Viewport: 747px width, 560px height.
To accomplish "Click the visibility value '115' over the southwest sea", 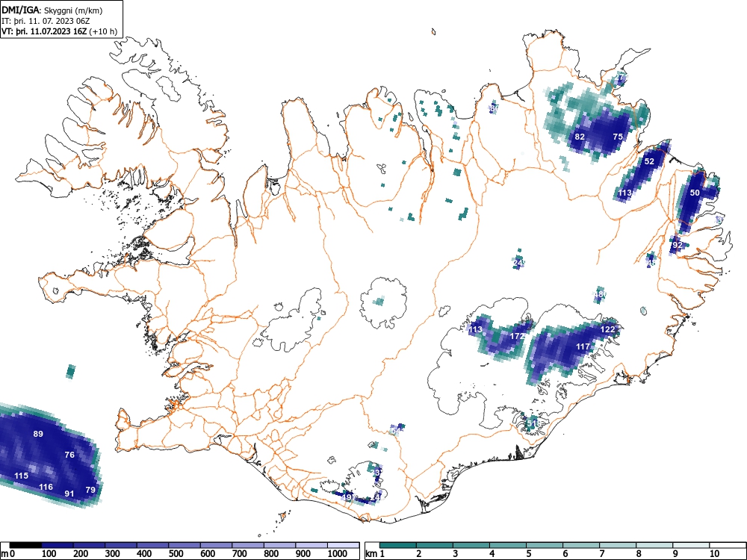I will point(21,476).
